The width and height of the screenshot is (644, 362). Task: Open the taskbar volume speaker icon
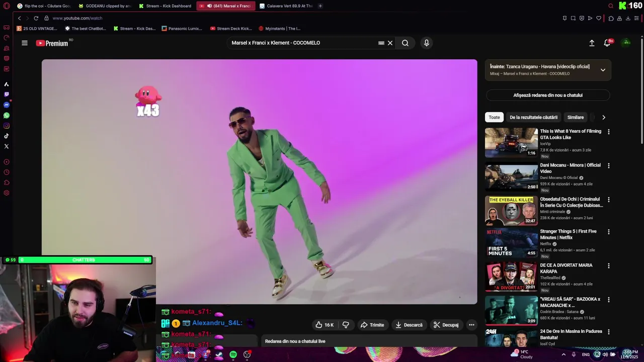pyautogui.click(x=605, y=354)
